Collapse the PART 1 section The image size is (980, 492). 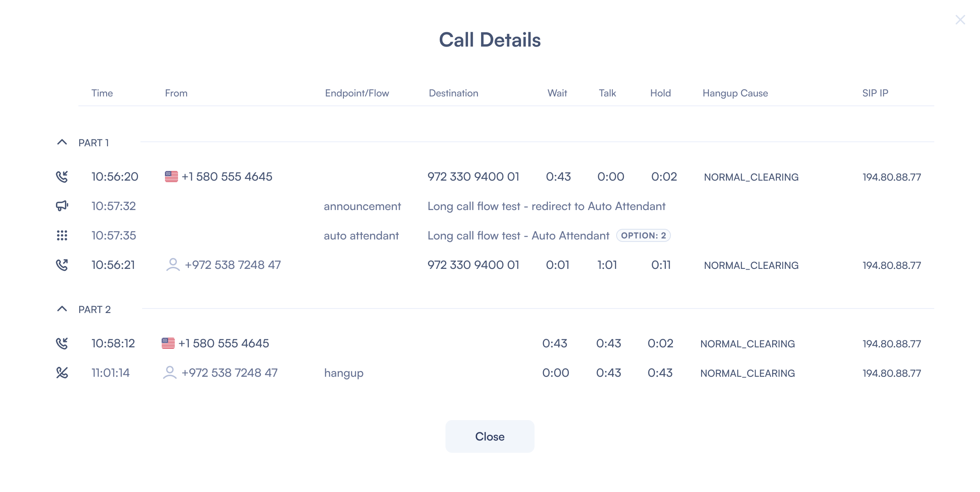point(62,142)
